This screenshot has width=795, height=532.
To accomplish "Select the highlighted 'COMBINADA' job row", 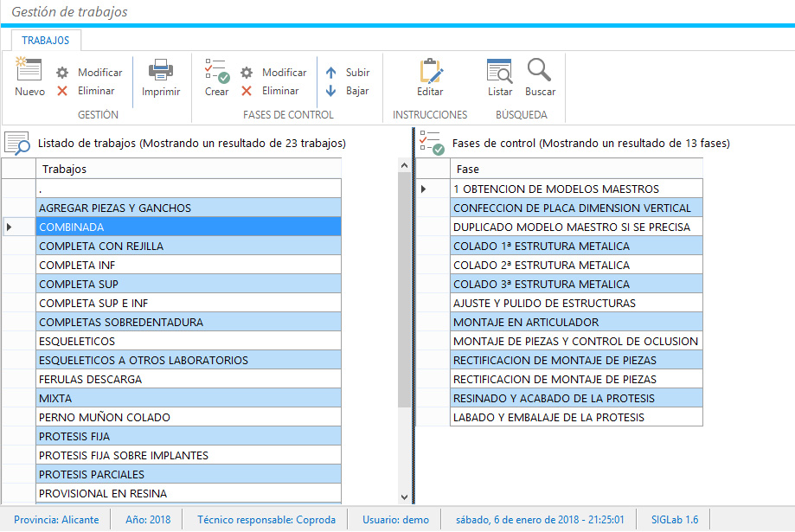I will [189, 228].
